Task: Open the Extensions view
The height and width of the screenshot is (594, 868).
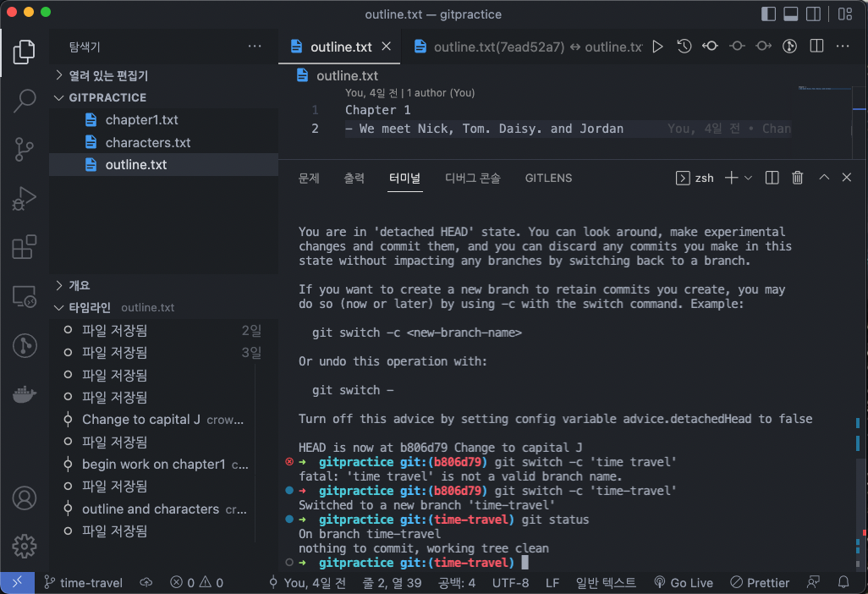Action: click(24, 247)
